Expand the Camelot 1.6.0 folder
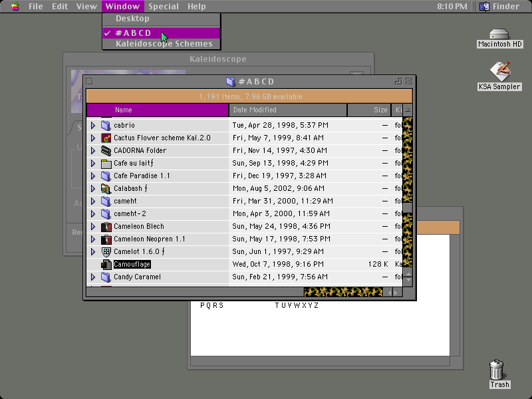532x399 pixels. (93, 252)
